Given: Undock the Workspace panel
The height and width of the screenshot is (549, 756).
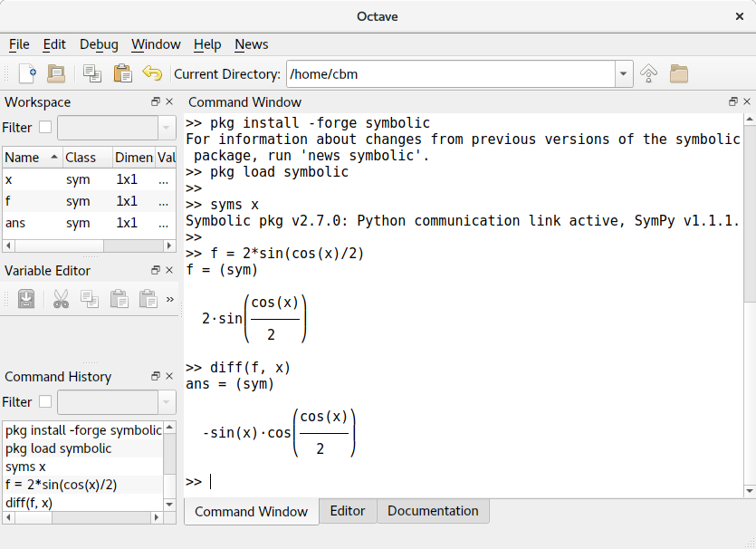Looking at the screenshot, I should point(157,101).
